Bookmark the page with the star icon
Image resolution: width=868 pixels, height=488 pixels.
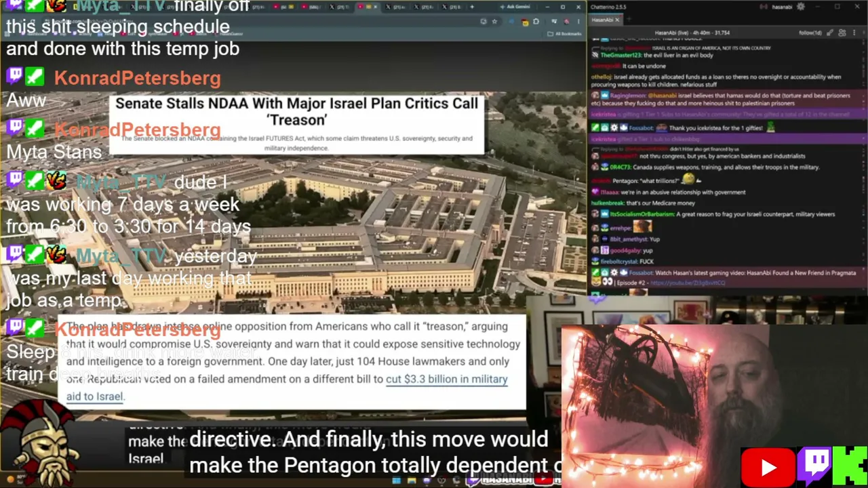click(494, 21)
